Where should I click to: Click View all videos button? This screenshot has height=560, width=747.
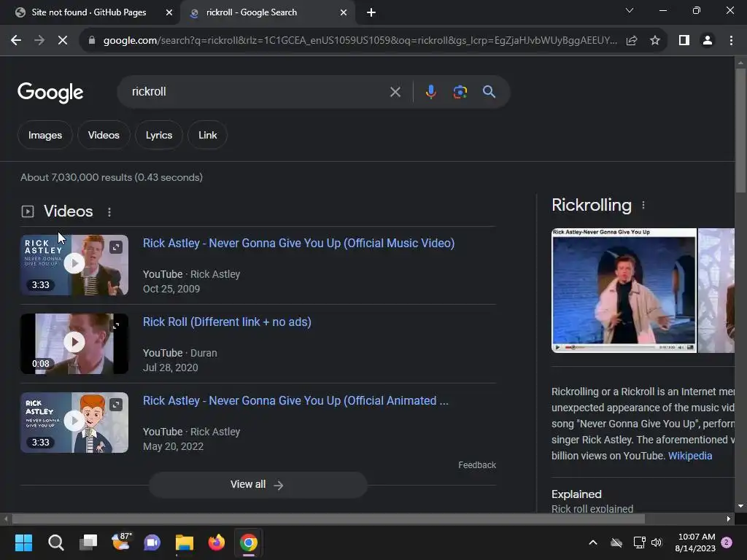[258, 485]
